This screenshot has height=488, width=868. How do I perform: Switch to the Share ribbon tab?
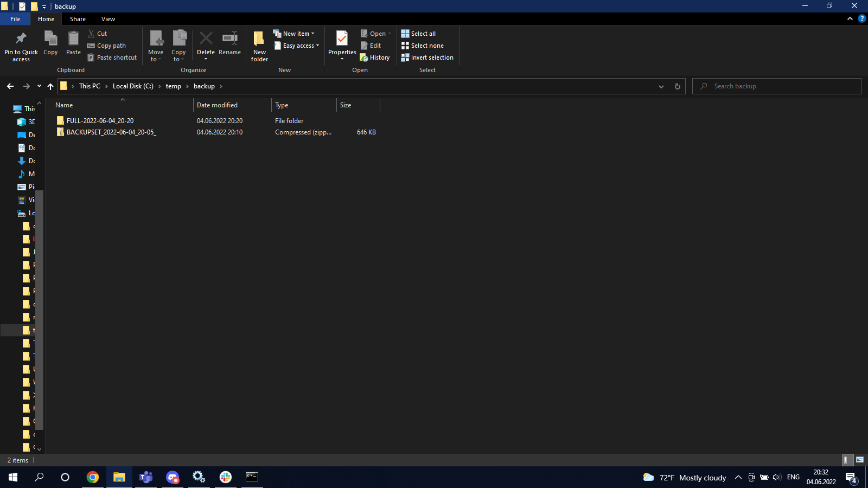pos(78,19)
